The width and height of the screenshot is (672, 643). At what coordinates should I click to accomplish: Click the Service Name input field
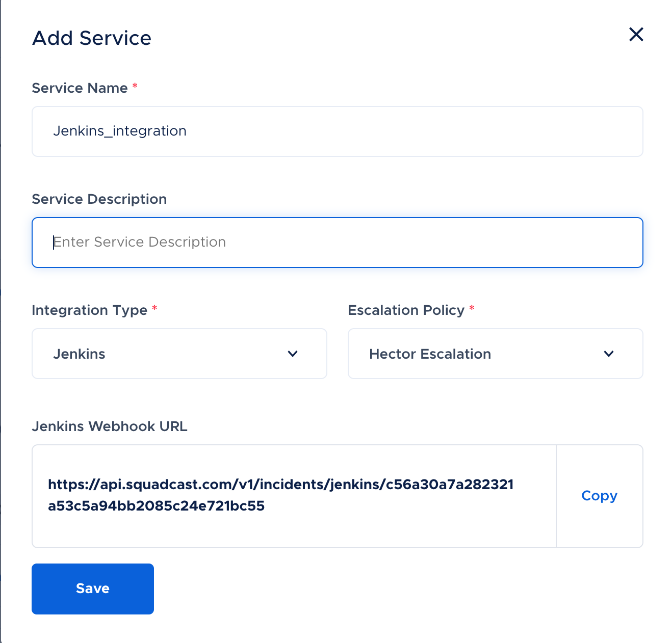tap(337, 131)
